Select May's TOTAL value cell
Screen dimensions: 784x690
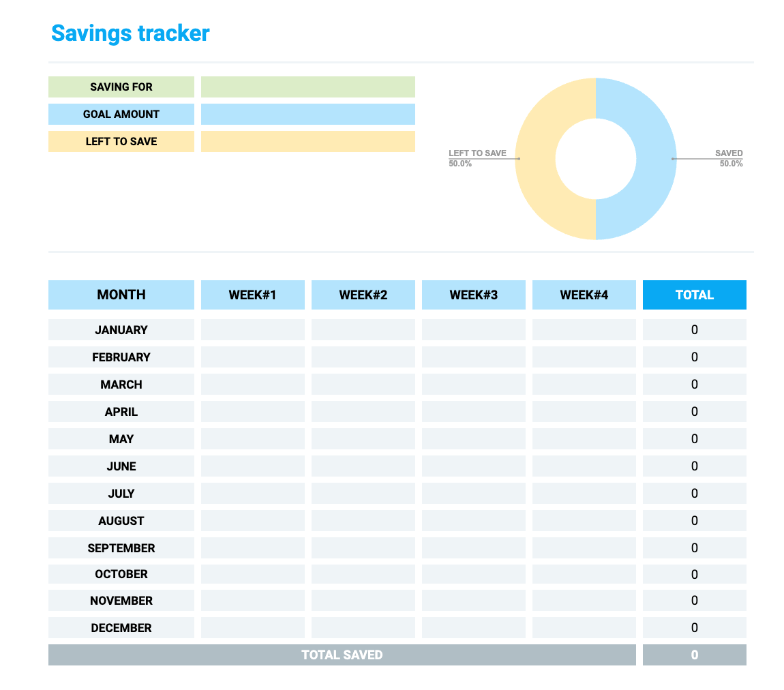(695, 439)
